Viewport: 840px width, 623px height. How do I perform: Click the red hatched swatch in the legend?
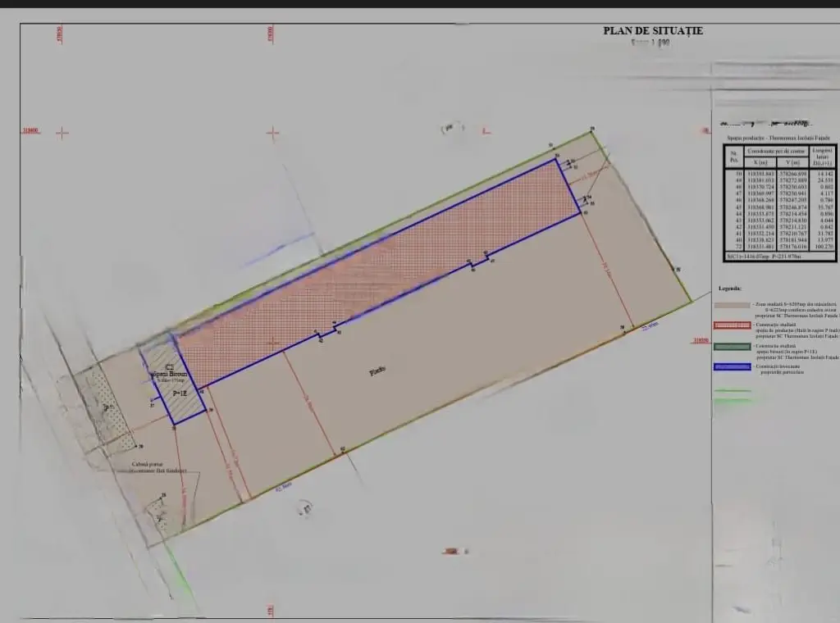[732, 325]
